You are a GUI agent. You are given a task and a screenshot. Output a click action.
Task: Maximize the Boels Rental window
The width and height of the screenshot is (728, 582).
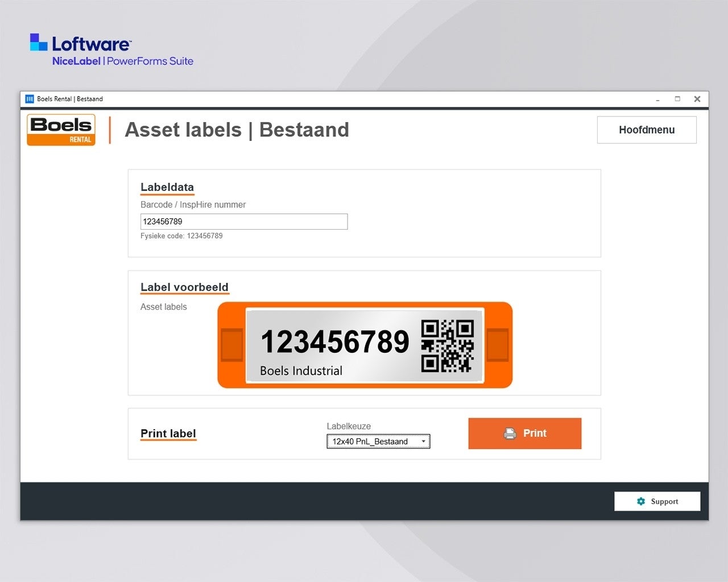tap(677, 99)
